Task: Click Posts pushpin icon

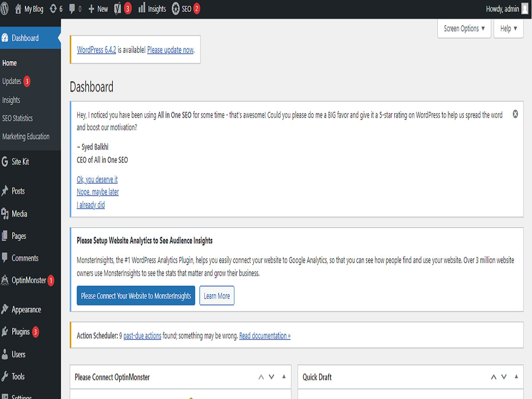Action: click(5, 190)
